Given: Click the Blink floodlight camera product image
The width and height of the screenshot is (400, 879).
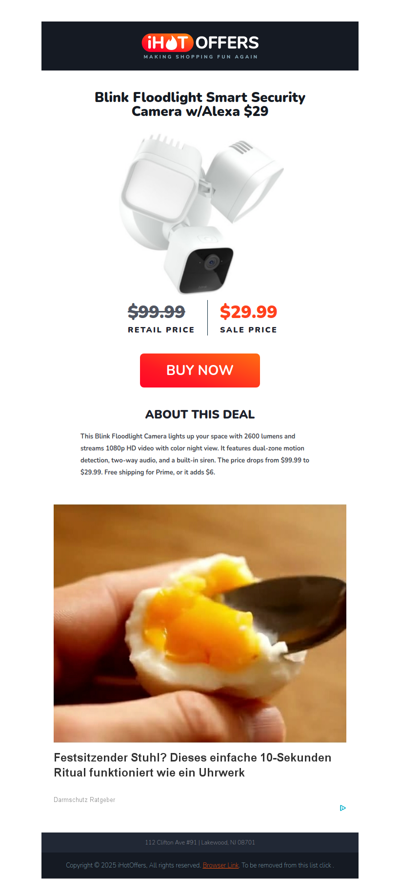Looking at the screenshot, I should [x=200, y=214].
